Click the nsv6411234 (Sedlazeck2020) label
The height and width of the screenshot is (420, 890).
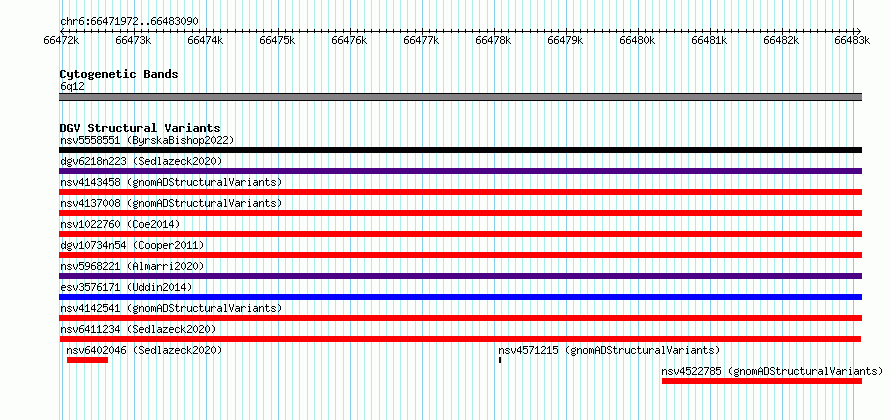(138, 329)
